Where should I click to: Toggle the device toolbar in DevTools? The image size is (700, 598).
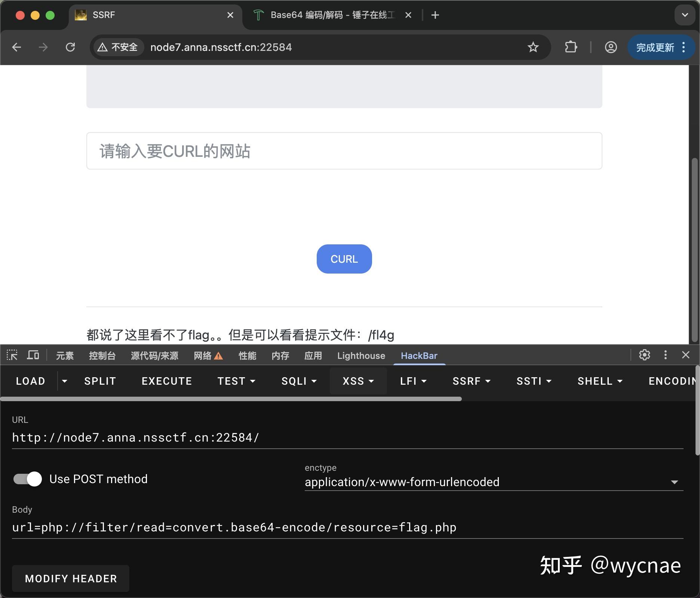[33, 355]
